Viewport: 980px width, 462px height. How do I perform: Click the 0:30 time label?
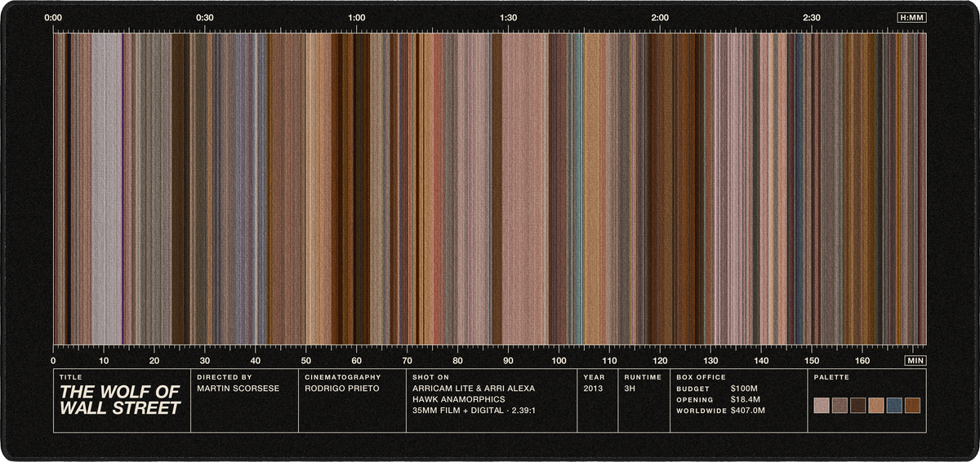point(205,17)
